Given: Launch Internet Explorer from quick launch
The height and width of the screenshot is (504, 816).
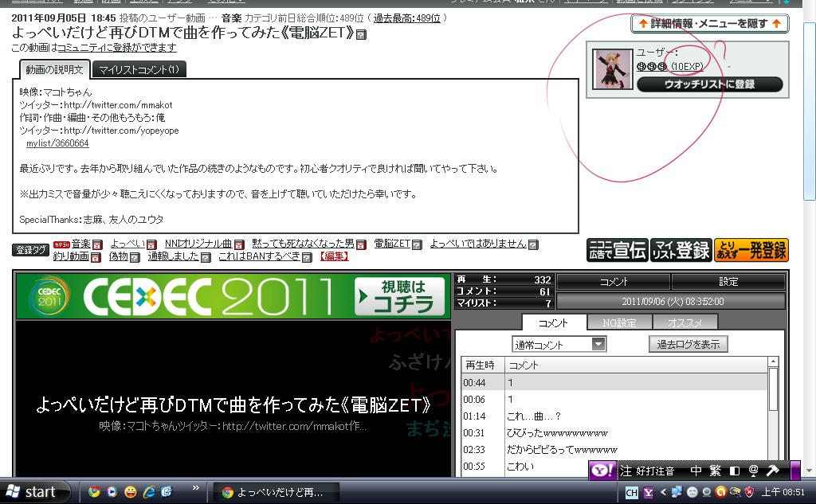Looking at the screenshot, I should (x=149, y=491).
